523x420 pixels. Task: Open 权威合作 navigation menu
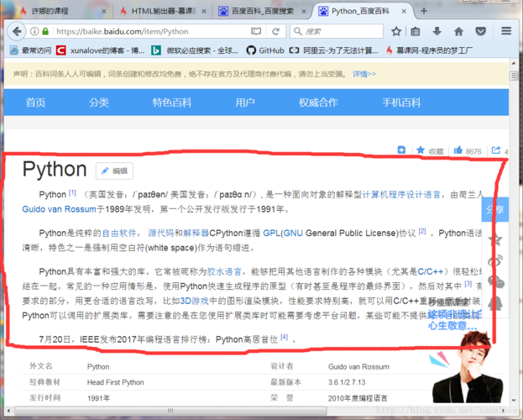pyautogui.click(x=318, y=102)
